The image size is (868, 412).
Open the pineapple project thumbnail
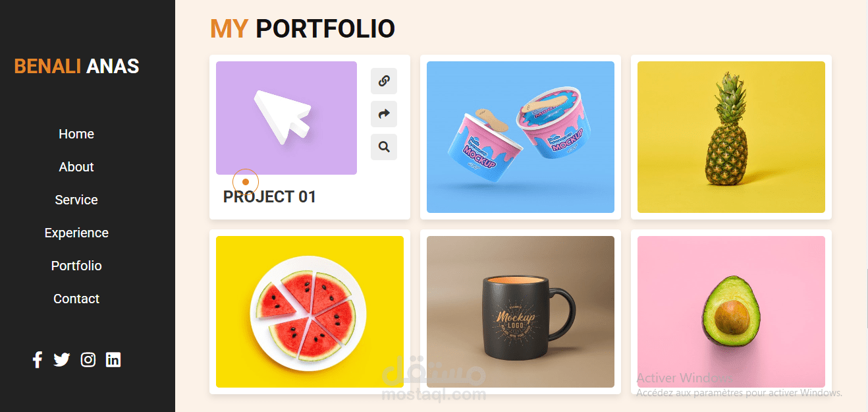tap(731, 137)
